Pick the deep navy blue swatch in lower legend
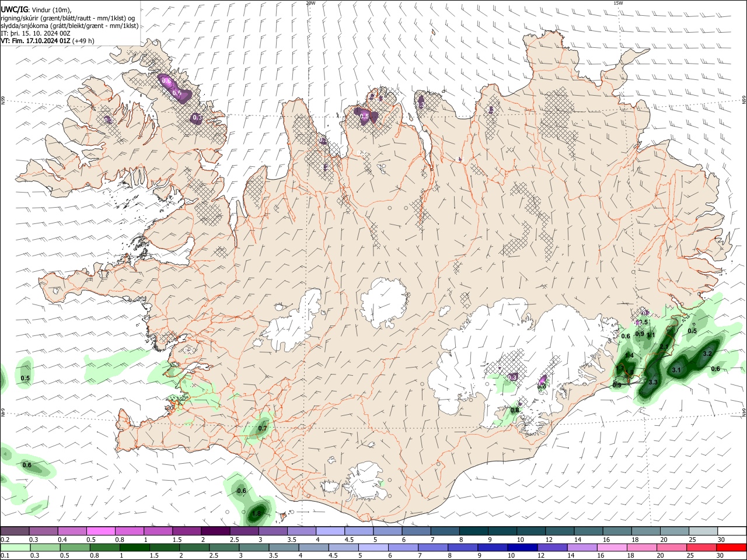Viewport: 747px width, 560px height. point(521,548)
